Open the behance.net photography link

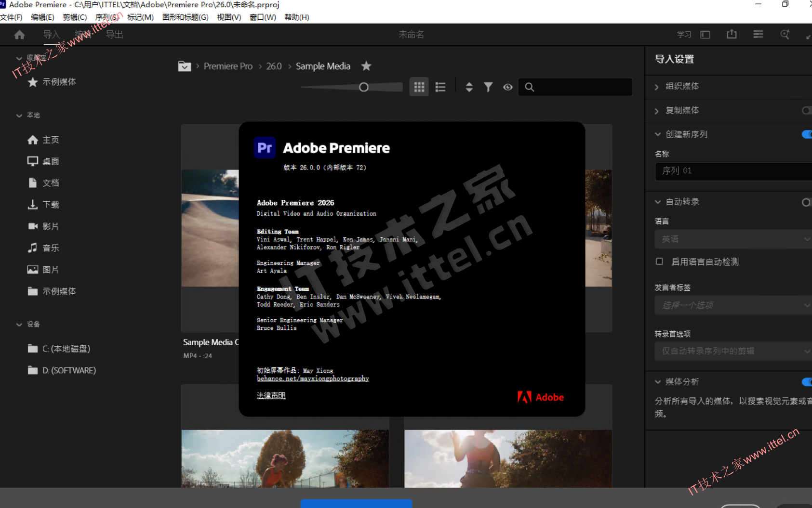(x=313, y=378)
